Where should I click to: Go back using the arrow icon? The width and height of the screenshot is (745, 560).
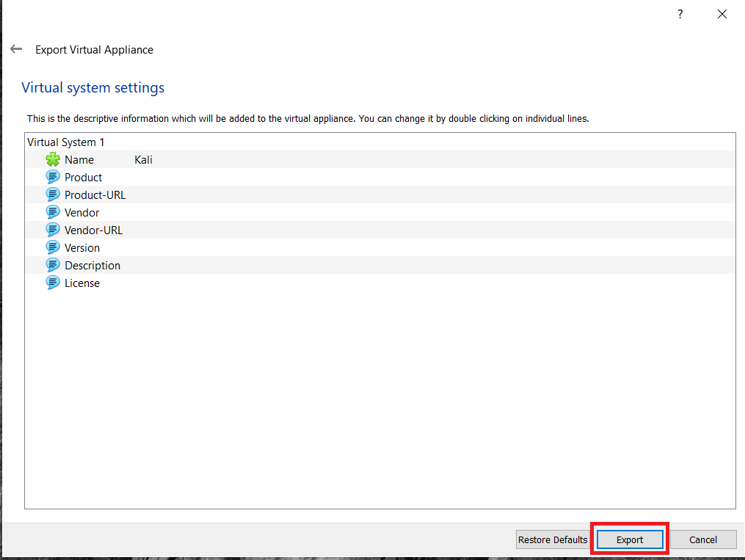click(x=16, y=48)
